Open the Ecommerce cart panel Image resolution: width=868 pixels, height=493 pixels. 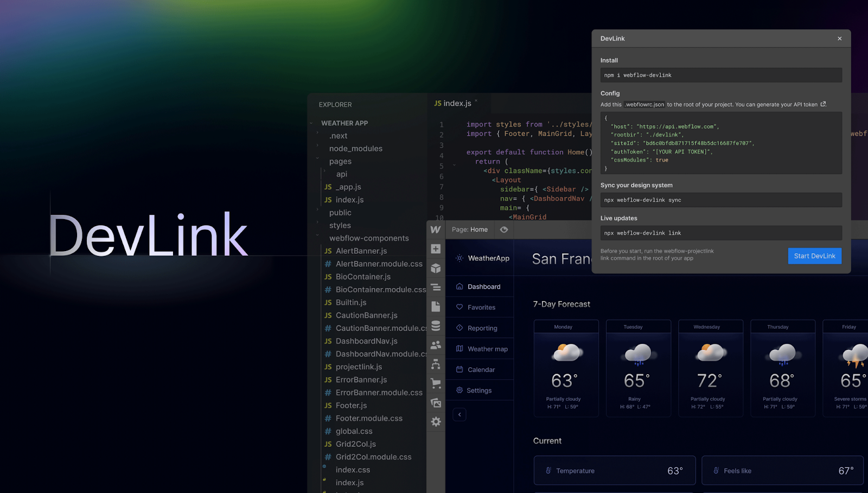[436, 383]
